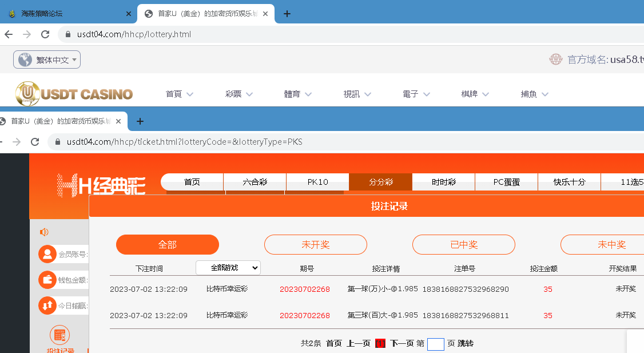The width and height of the screenshot is (644, 353).
Task: Click the HH经典彩 logo
Action: (101, 186)
